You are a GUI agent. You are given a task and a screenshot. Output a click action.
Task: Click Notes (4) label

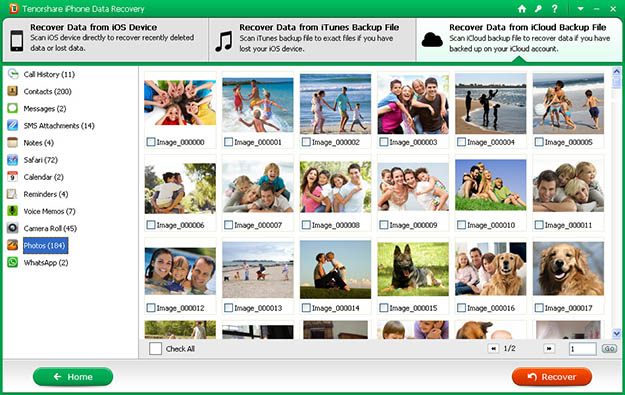(38, 143)
